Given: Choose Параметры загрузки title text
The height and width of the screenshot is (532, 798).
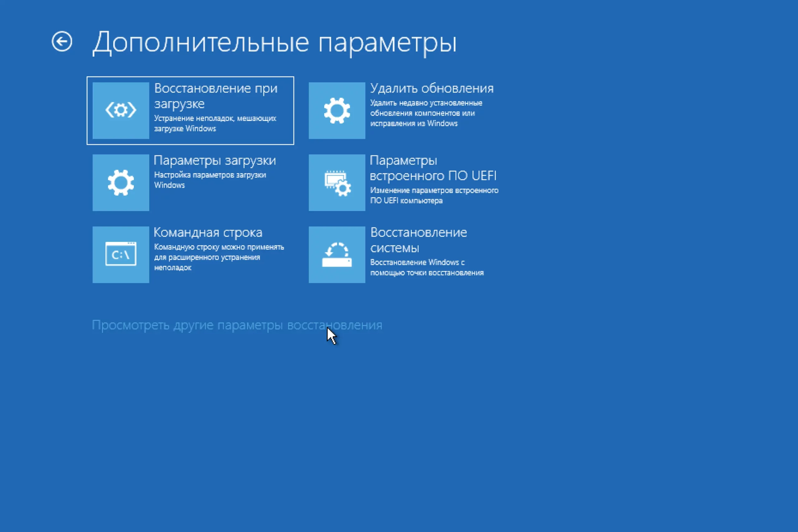Looking at the screenshot, I should pos(215,161).
